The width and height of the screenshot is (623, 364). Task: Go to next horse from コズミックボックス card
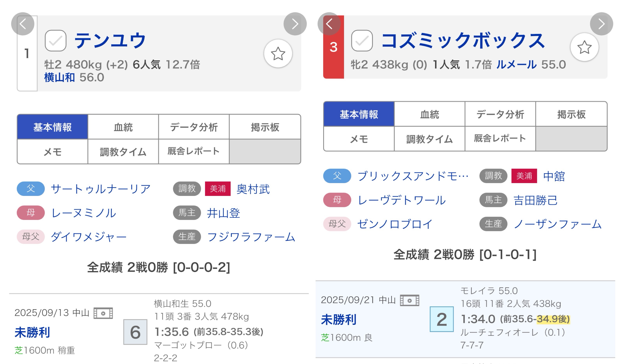point(601,24)
